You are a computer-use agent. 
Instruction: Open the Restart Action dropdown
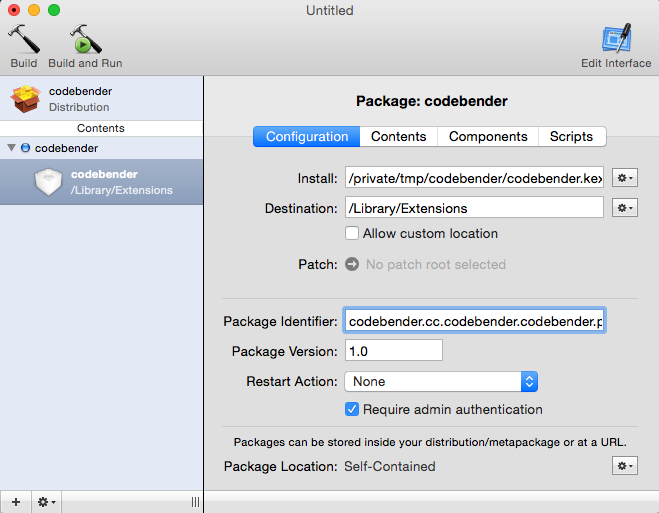[441, 381]
